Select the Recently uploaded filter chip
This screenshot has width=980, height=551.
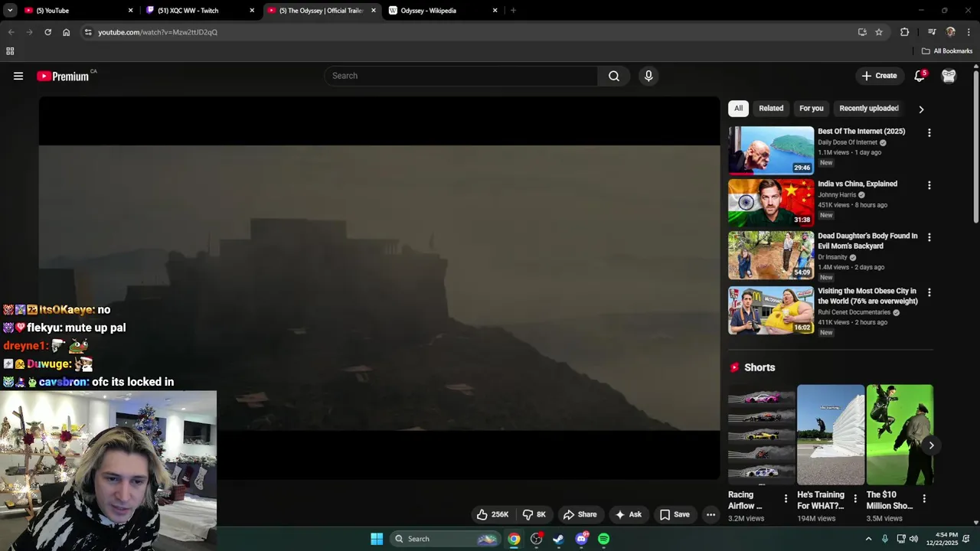(x=869, y=109)
